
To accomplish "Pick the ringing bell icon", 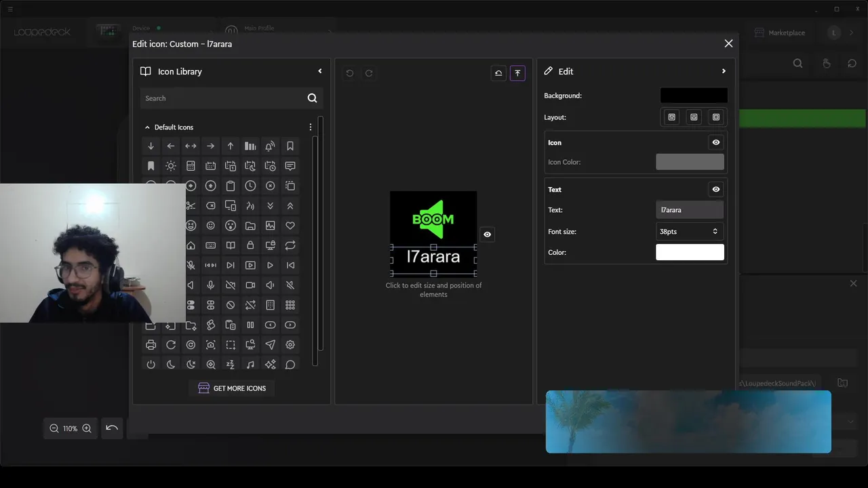I will [271, 146].
